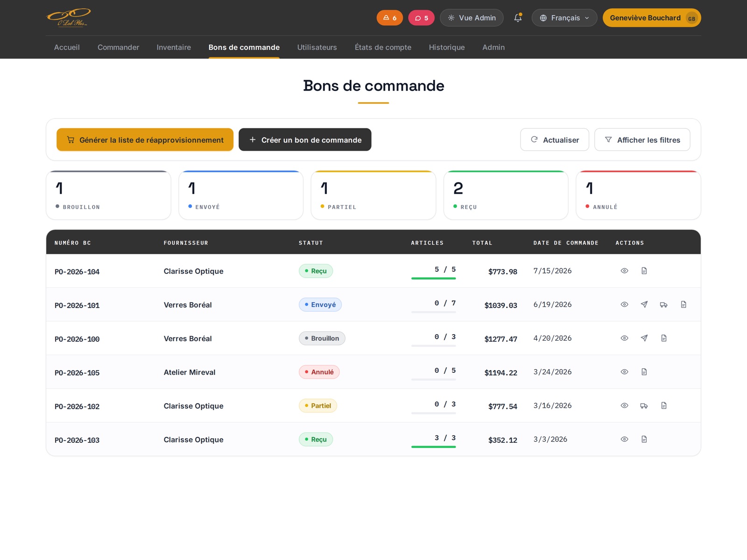Filter by the Brouillon status card
Screen dimensions: 747x560
108,195
